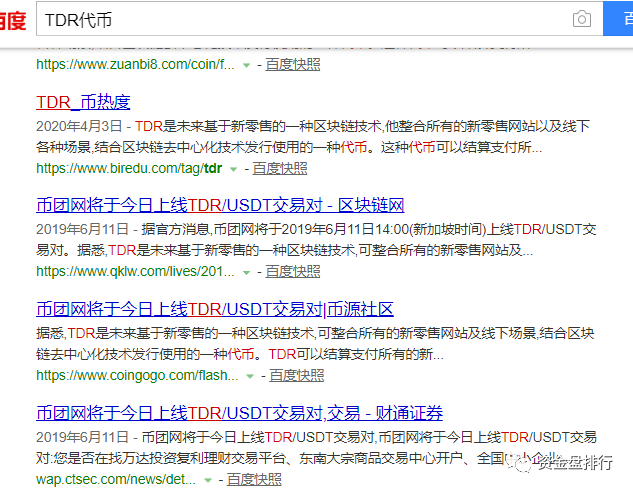Click snippet starting 2019年6月11日 - 据官方消息
Screen dimensions: 633x491
[x=316, y=240]
